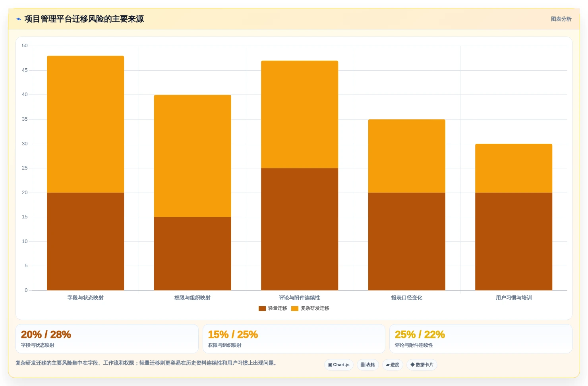Click the dark segment of 字段与状态映射 bar
588x386 pixels.
(85, 241)
